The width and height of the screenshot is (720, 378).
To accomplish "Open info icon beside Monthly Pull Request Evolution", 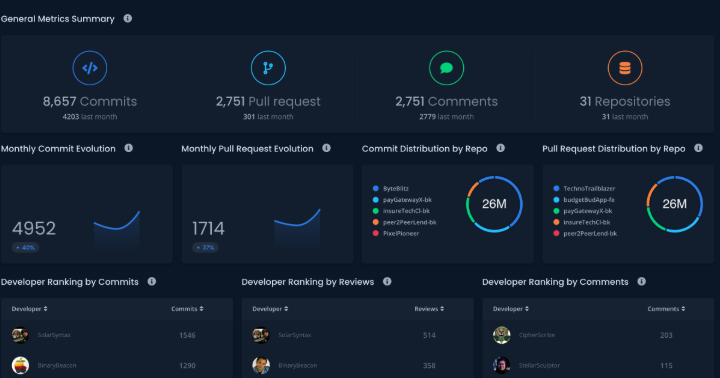I will [x=326, y=148].
